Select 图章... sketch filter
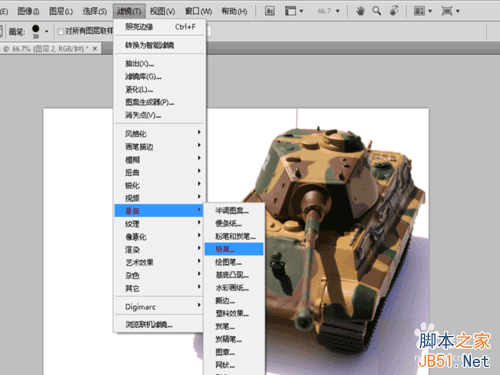 (234, 352)
